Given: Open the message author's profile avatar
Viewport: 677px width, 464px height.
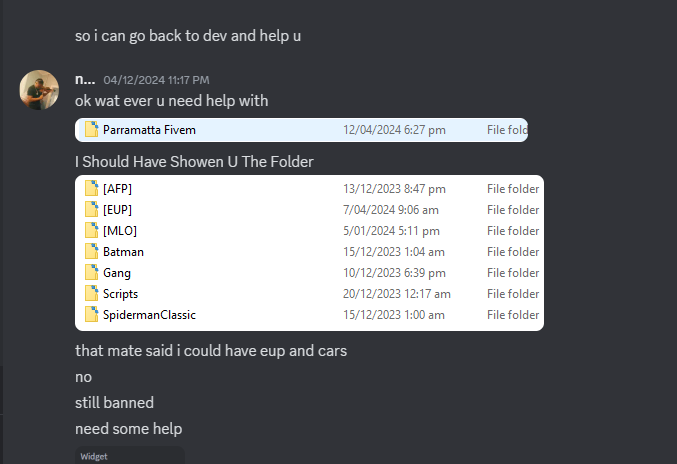Looking at the screenshot, I should pyautogui.click(x=39, y=90).
